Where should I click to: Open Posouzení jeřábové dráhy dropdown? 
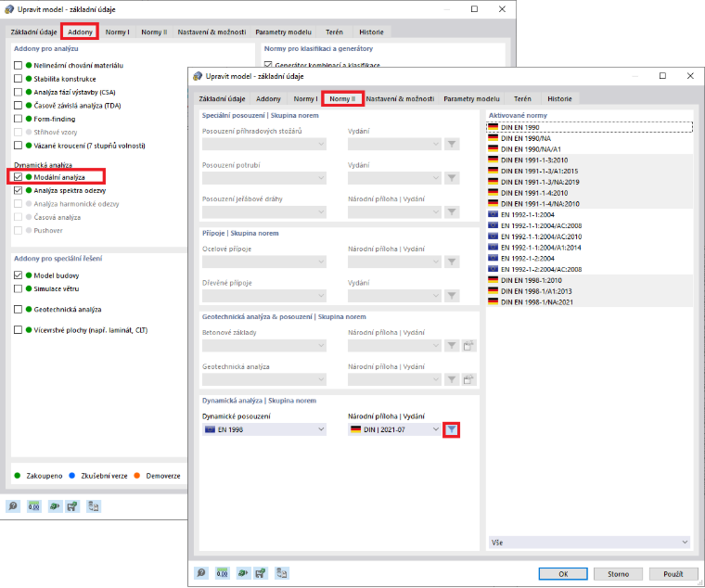click(264, 211)
